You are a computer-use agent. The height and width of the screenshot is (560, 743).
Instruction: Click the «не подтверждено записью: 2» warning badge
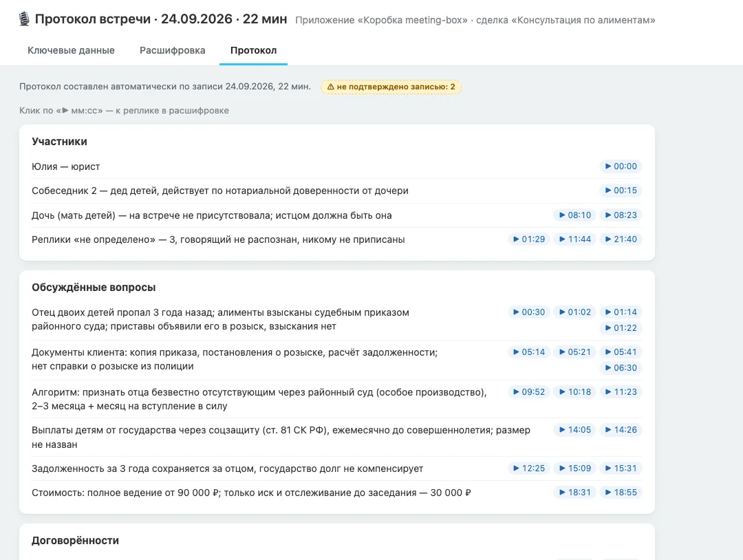pos(391,87)
